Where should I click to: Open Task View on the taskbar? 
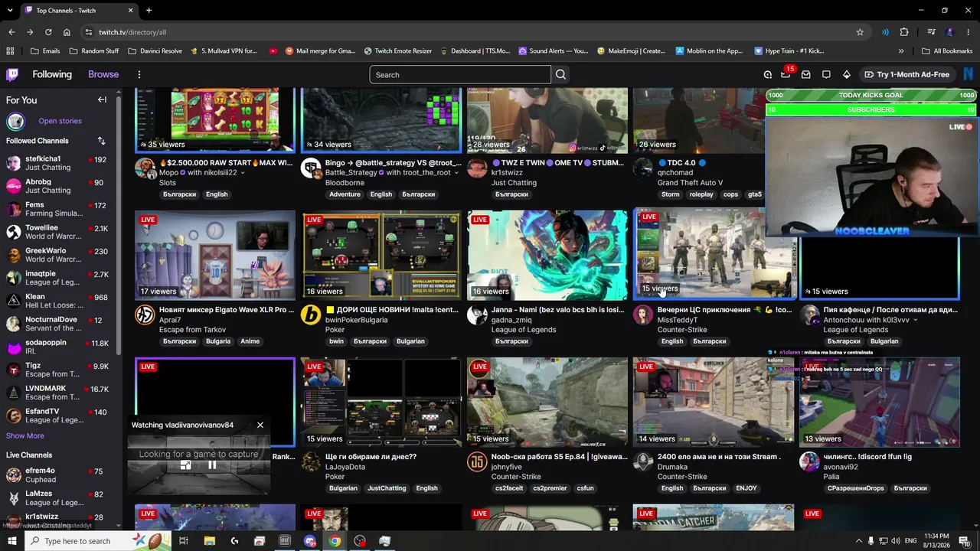pos(184,541)
